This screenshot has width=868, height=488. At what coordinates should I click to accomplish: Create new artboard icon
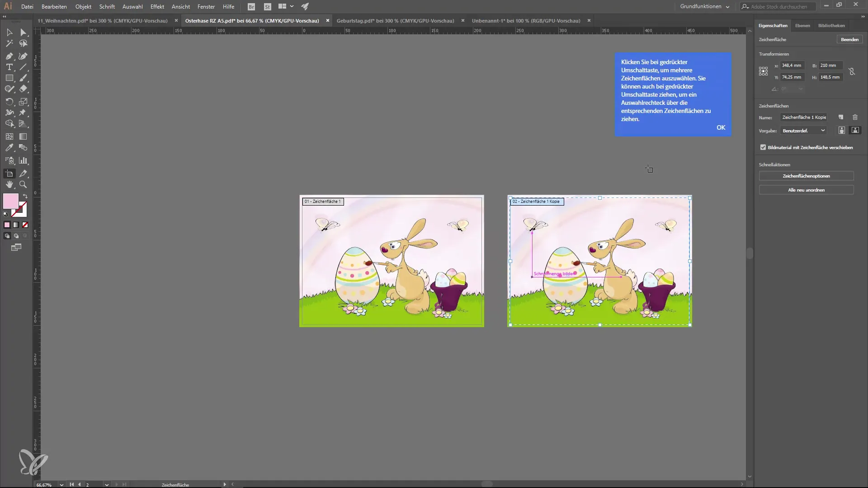tap(841, 117)
